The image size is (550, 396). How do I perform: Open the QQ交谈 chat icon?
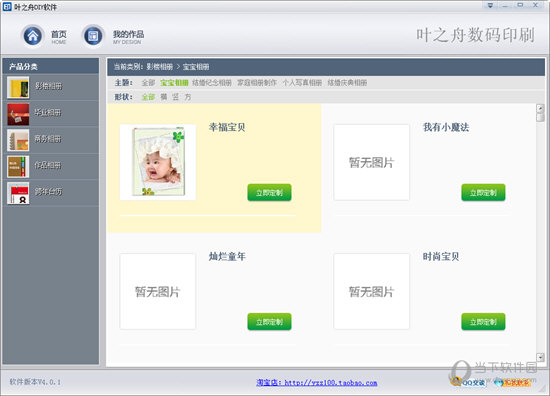469,382
